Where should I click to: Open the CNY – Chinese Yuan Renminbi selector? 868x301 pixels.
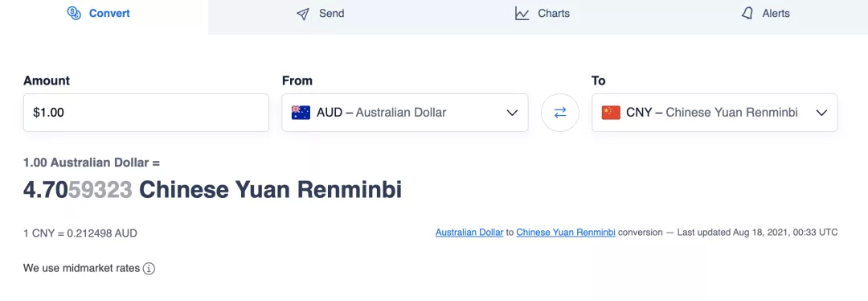pos(714,113)
